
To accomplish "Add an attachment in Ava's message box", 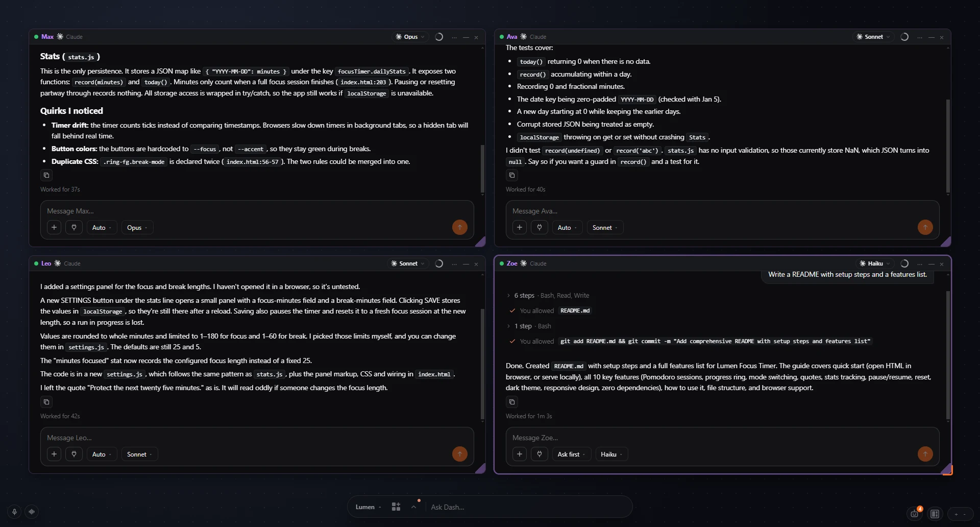I will [x=520, y=227].
